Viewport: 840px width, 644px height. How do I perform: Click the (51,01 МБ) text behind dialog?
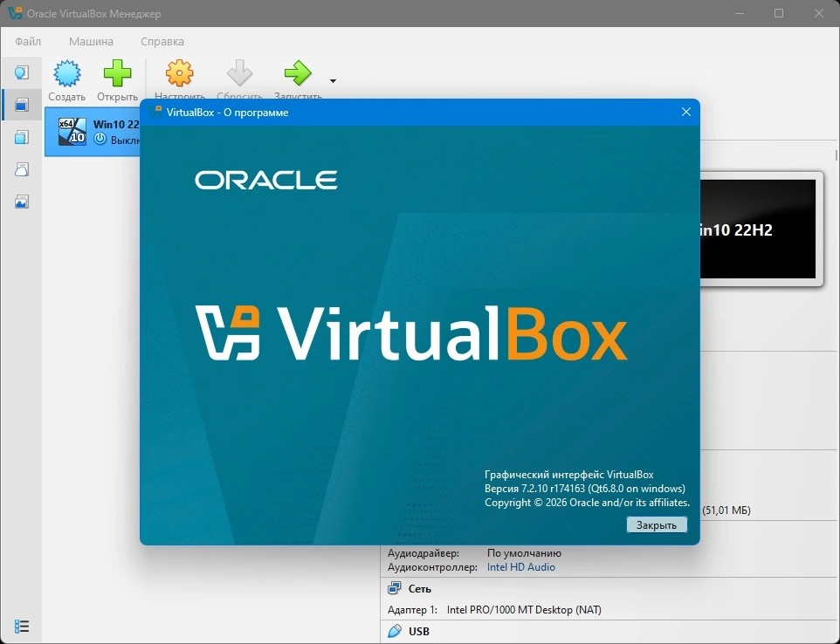726,510
